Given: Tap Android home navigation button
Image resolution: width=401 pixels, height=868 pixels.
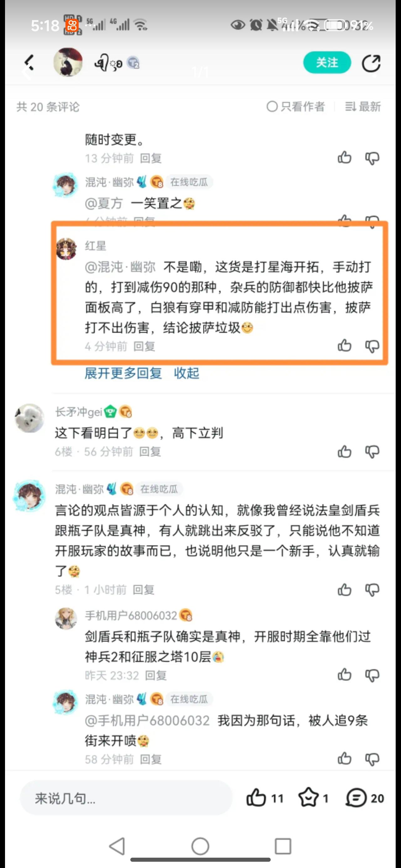Looking at the screenshot, I should coord(200,846).
